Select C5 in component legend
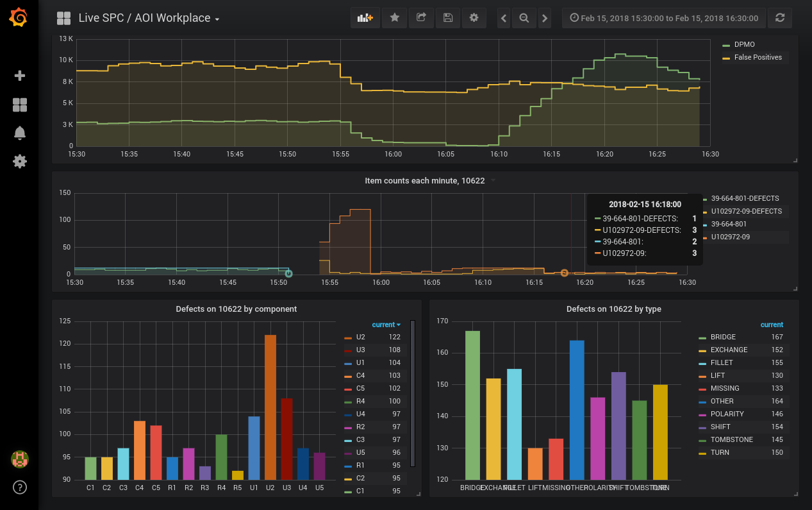 point(360,388)
